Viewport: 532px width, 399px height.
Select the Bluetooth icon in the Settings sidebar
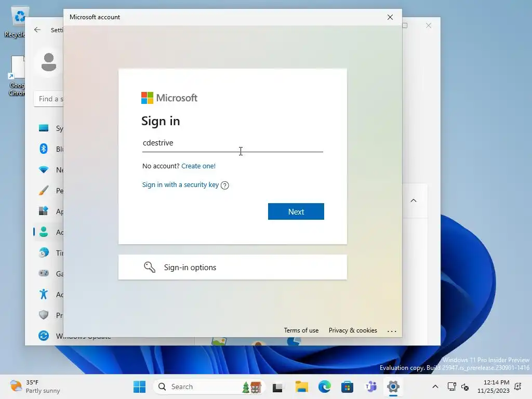[x=44, y=149]
